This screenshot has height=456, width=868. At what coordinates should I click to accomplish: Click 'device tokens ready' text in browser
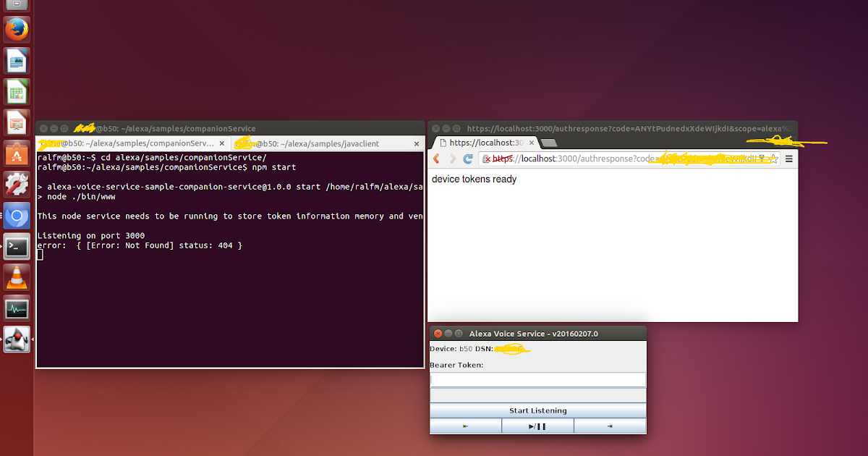(x=474, y=179)
